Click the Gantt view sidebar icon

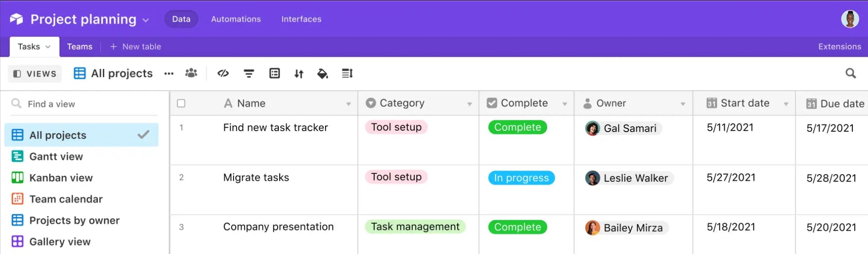[x=18, y=156]
